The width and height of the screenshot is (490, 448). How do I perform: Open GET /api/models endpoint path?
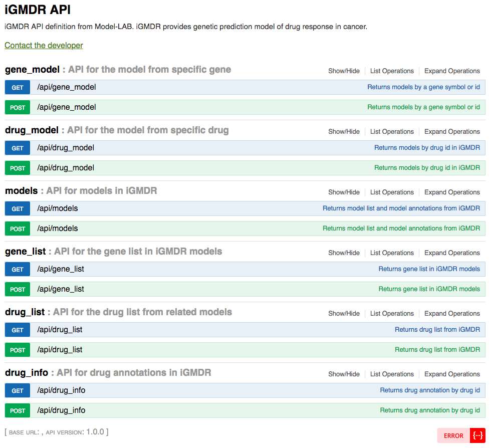tap(58, 208)
